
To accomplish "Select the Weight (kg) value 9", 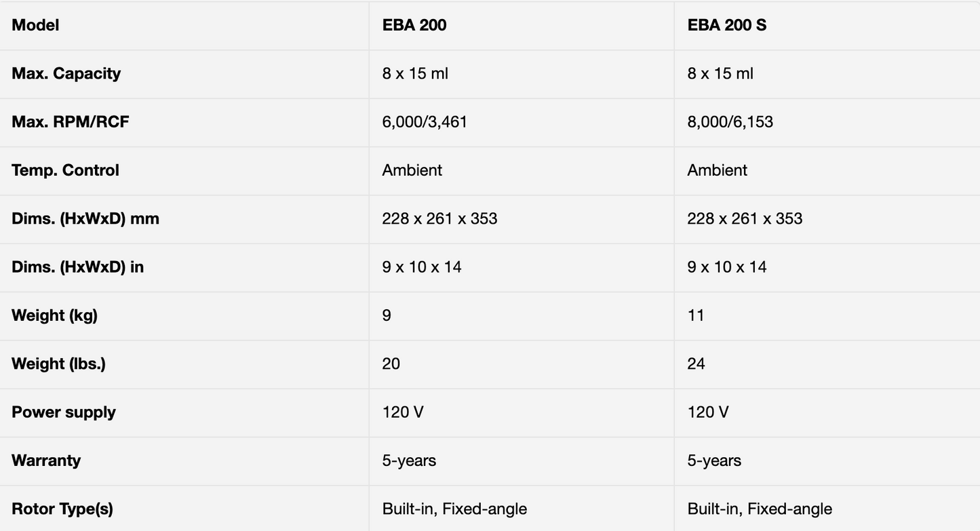I will pos(387,315).
